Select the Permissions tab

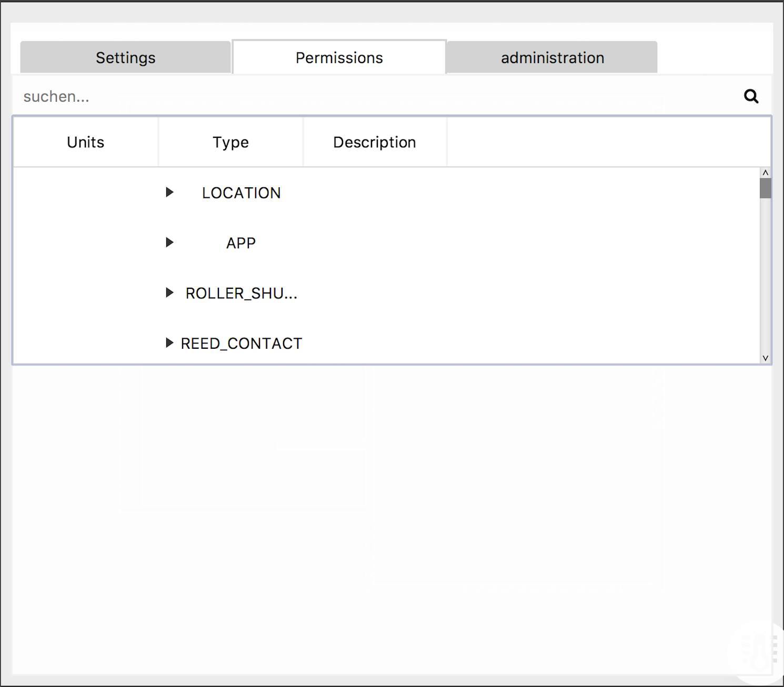pos(339,57)
